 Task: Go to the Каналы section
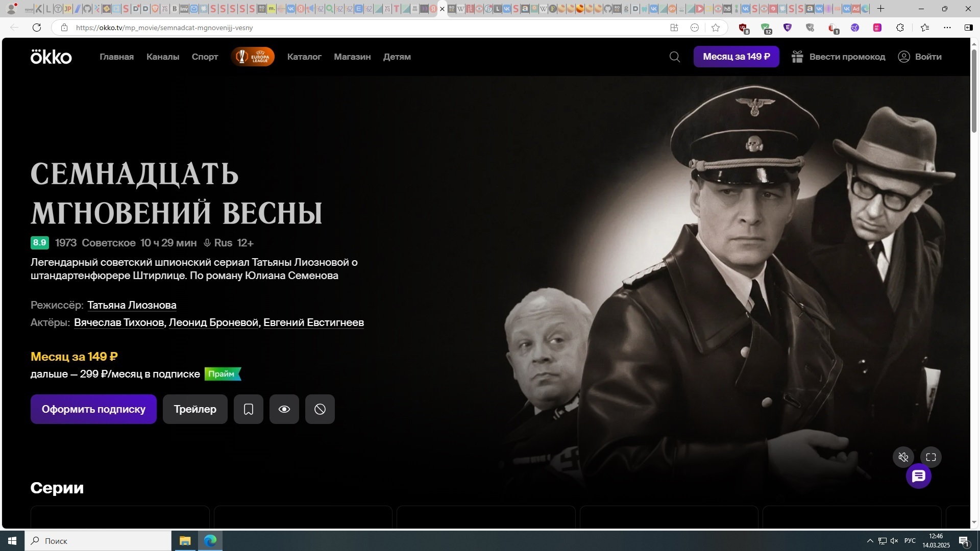pos(163,57)
